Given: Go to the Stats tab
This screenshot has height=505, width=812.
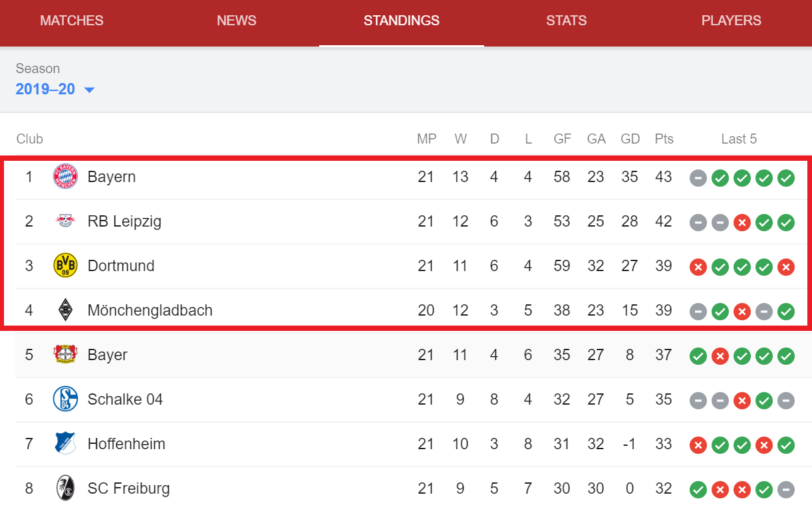Looking at the screenshot, I should pyautogui.click(x=567, y=21).
